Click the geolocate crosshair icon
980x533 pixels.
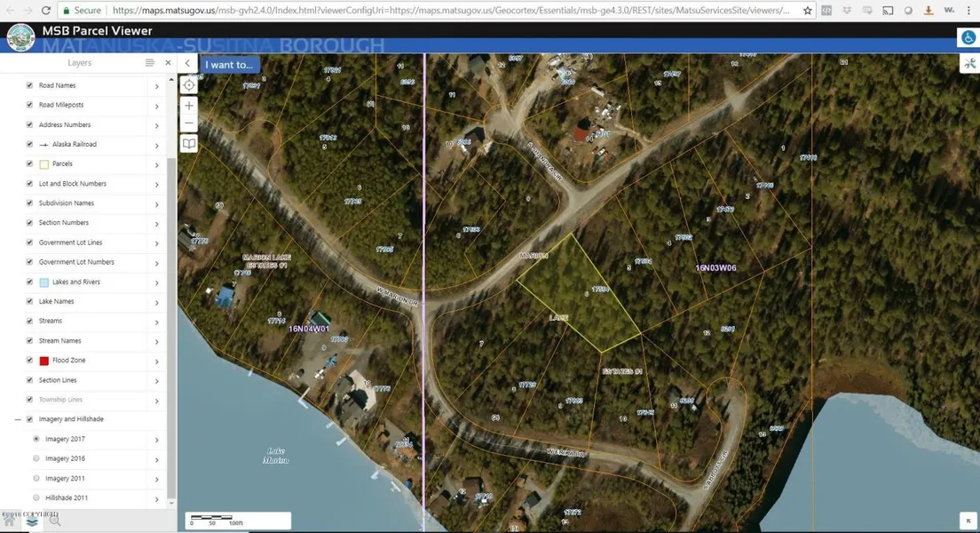189,85
